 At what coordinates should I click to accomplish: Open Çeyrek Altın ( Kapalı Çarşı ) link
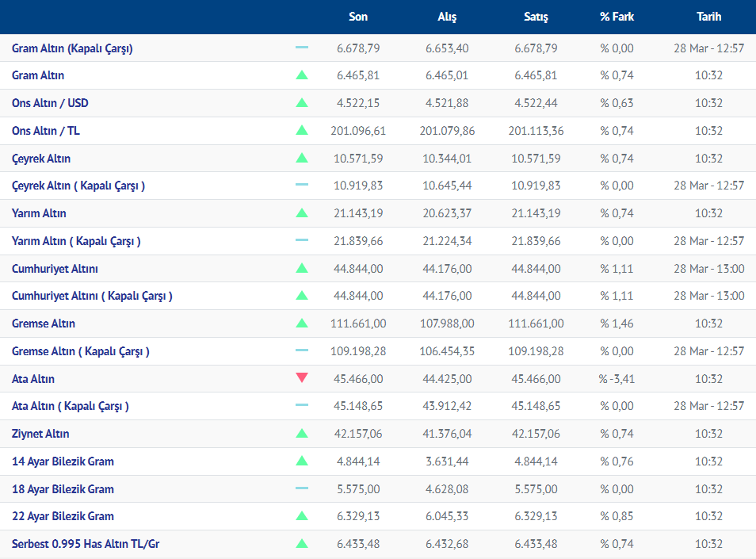78,186
